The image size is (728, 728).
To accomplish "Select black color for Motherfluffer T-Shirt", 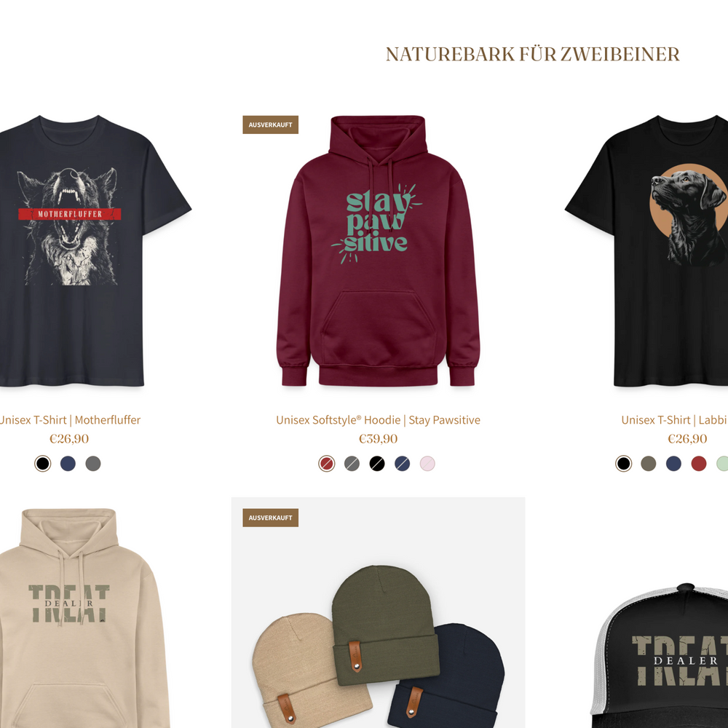I will tap(43, 463).
